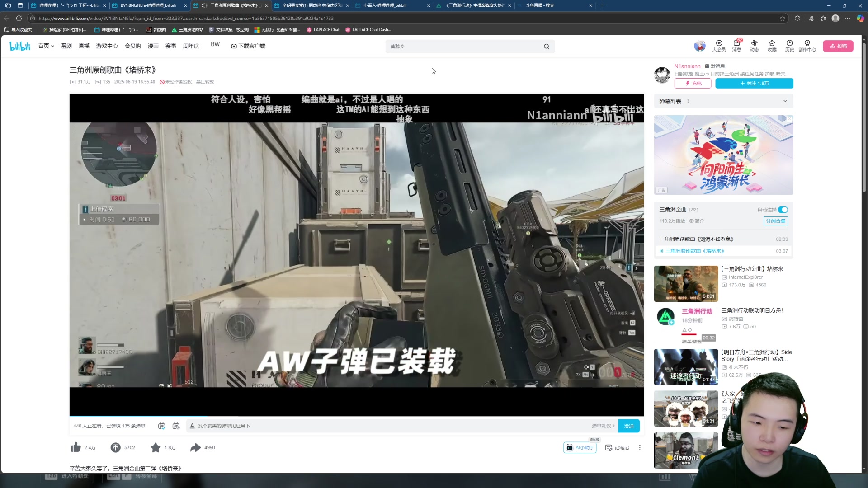Open danmaku font style A icon

pyautogui.click(x=192, y=426)
